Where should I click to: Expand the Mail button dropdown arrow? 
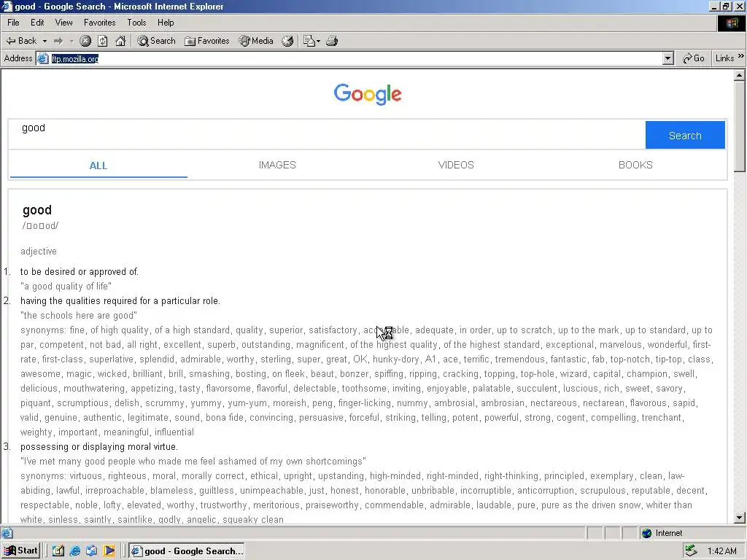point(318,41)
